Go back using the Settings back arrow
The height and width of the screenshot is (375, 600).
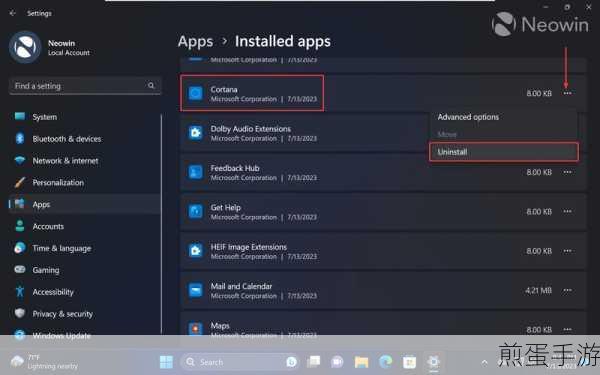click(13, 13)
